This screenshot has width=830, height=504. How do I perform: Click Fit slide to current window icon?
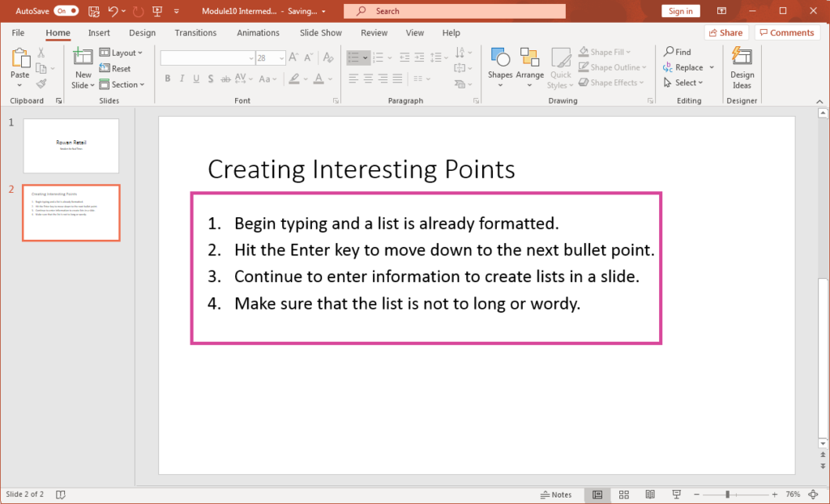(814, 494)
